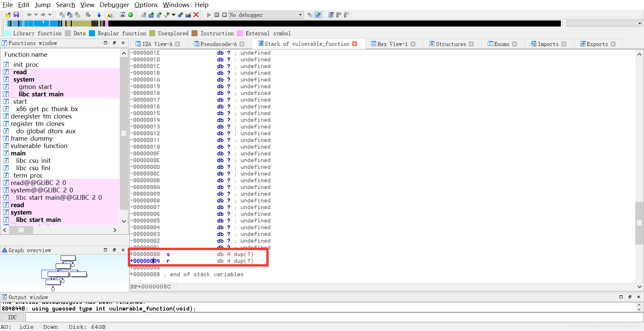Click the stack variable named s

[168, 254]
